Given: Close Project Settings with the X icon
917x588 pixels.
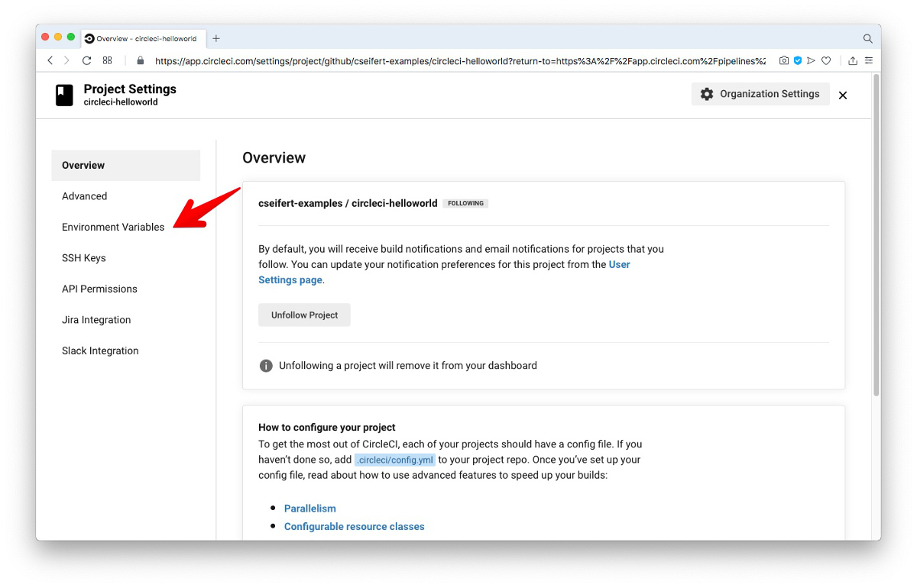Looking at the screenshot, I should (x=843, y=95).
